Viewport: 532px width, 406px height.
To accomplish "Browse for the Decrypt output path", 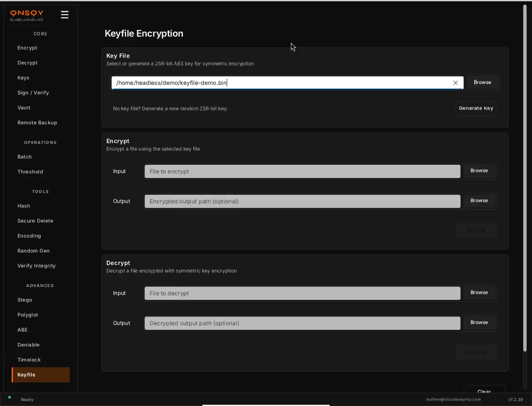I will click(479, 322).
